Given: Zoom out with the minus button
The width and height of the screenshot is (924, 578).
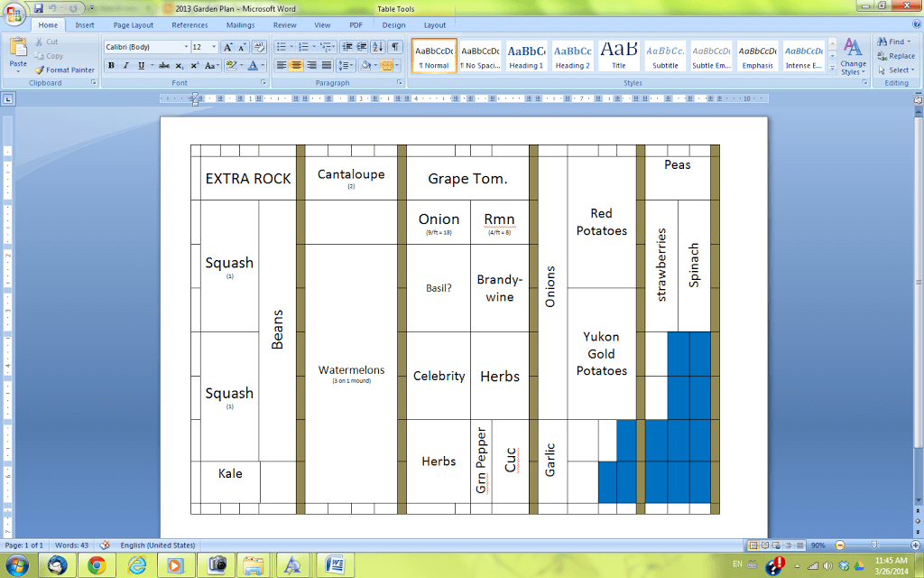Looking at the screenshot, I should click(840, 545).
